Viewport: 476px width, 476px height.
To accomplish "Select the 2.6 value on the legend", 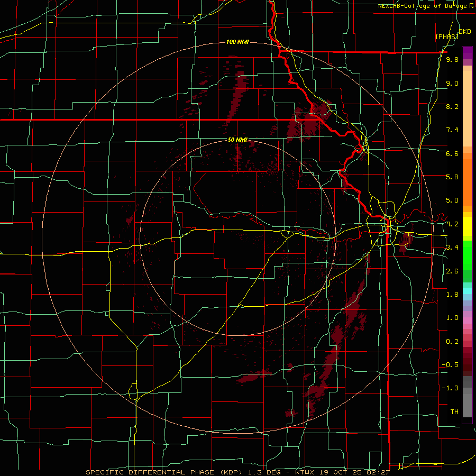I will pos(452,271).
